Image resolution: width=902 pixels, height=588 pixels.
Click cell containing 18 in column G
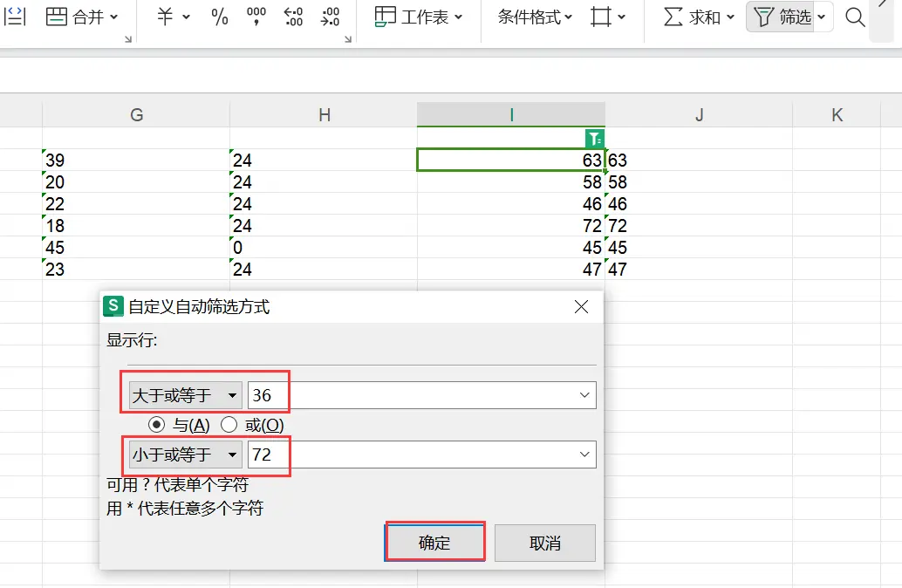click(136, 226)
